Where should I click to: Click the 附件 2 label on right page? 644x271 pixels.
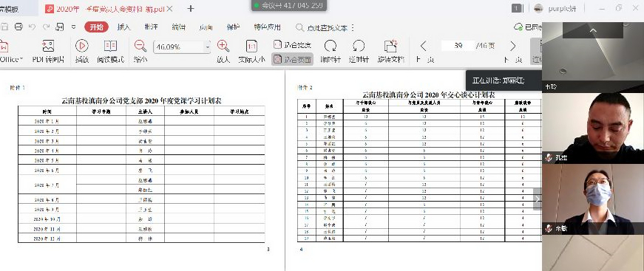[x=305, y=87]
